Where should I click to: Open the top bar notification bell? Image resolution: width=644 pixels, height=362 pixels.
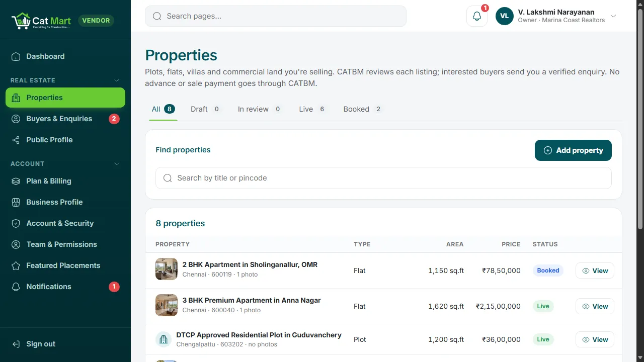tap(477, 16)
